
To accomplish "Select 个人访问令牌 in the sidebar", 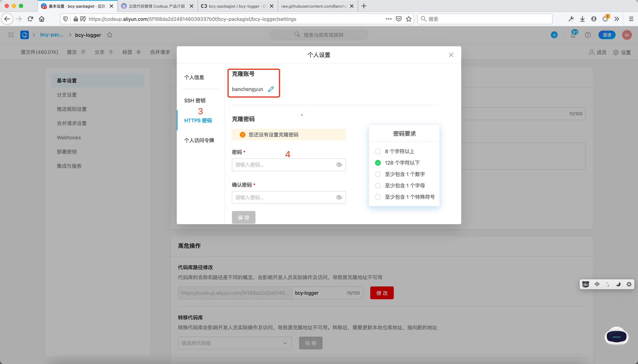I will pos(199,140).
